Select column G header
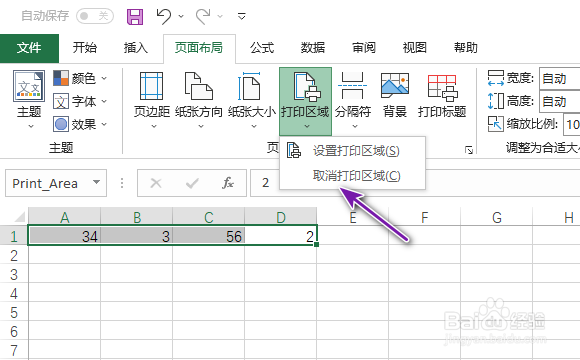 [x=497, y=217]
